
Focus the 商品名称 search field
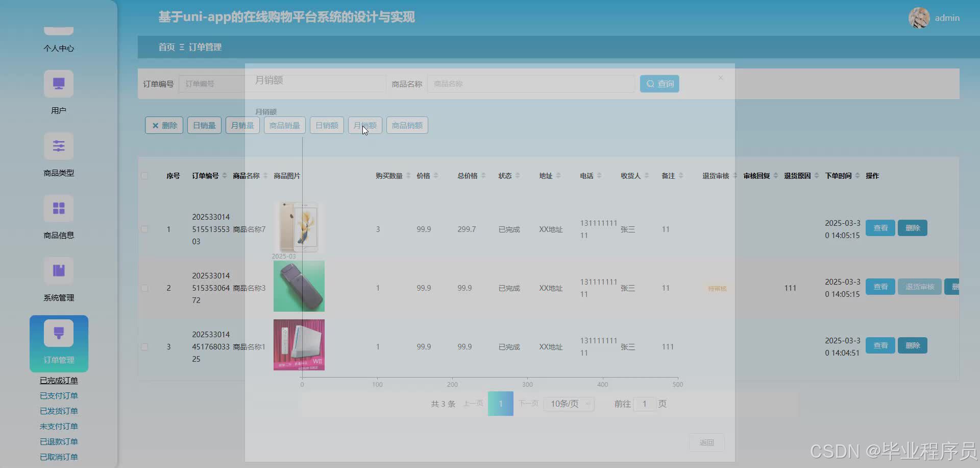pos(531,84)
